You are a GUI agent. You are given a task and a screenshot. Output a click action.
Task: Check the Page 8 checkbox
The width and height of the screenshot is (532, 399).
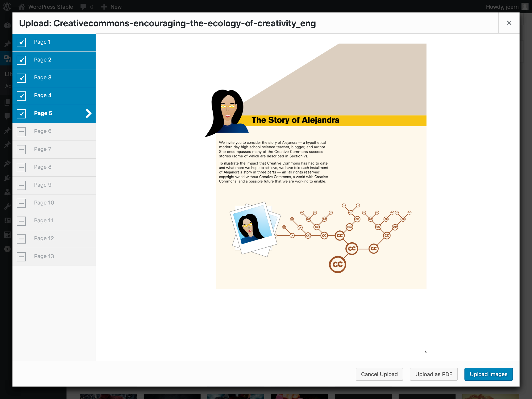[21, 167]
